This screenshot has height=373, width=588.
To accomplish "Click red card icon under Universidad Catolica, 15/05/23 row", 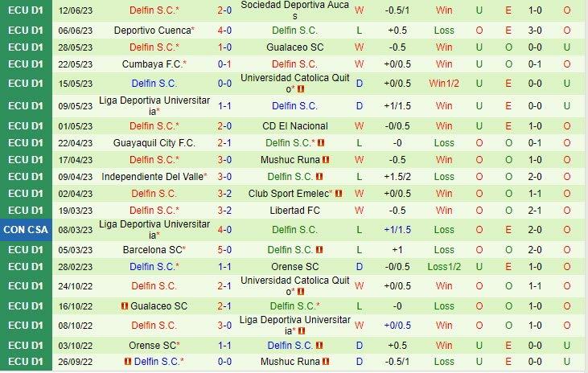I will 300,90.
